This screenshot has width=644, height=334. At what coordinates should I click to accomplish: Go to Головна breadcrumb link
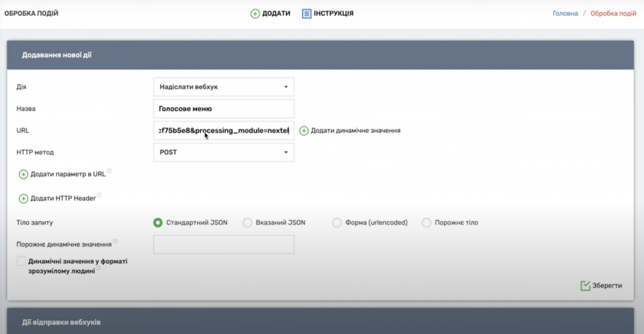[565, 13]
